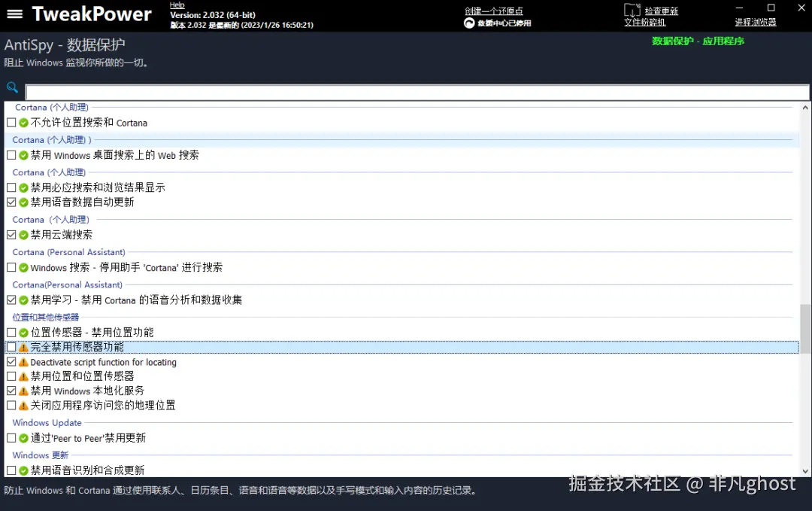Click the check-update download icon
The image size is (812, 511).
(632, 10)
